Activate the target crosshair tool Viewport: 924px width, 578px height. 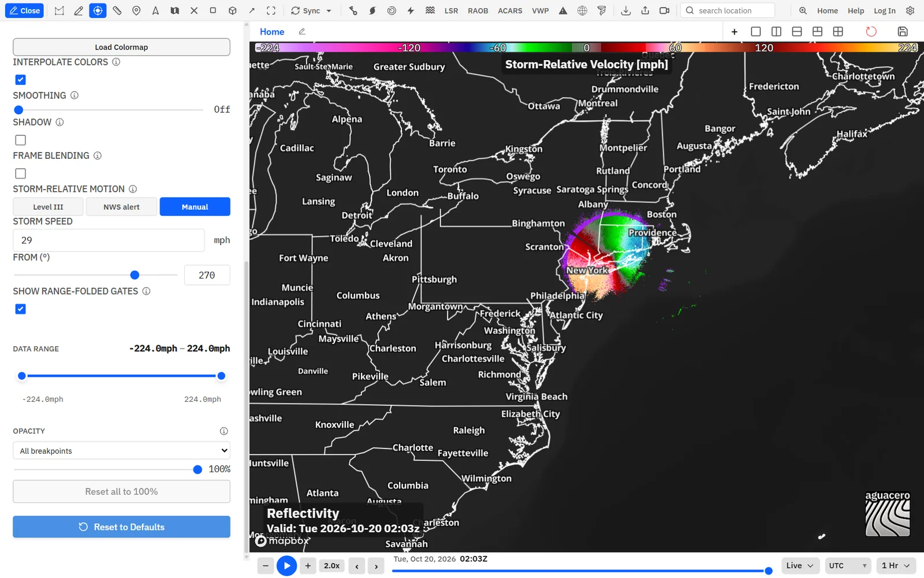98,10
